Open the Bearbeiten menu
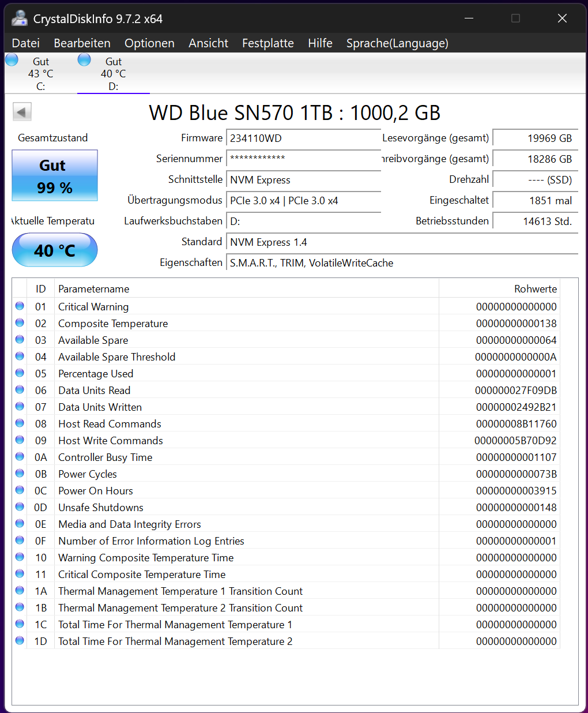Screen dimensions: 588x713 (82, 43)
